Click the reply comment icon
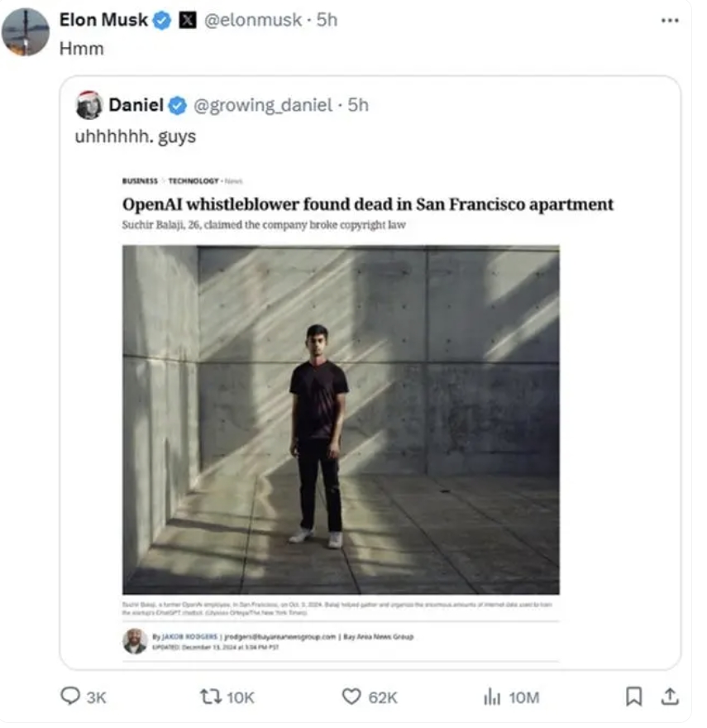The width and height of the screenshot is (707, 728). [x=72, y=697]
